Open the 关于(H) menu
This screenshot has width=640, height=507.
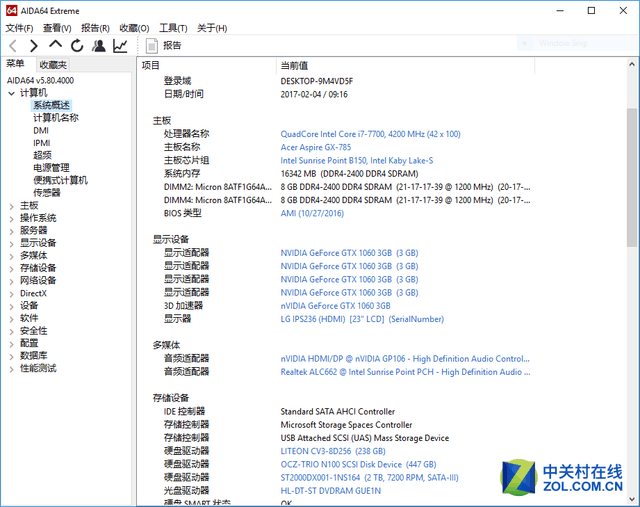point(212,28)
